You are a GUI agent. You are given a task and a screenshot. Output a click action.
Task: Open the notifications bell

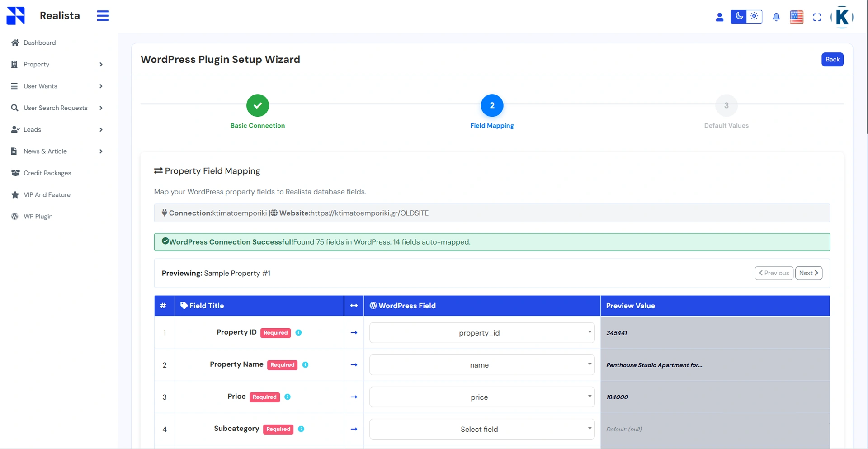[x=776, y=17]
